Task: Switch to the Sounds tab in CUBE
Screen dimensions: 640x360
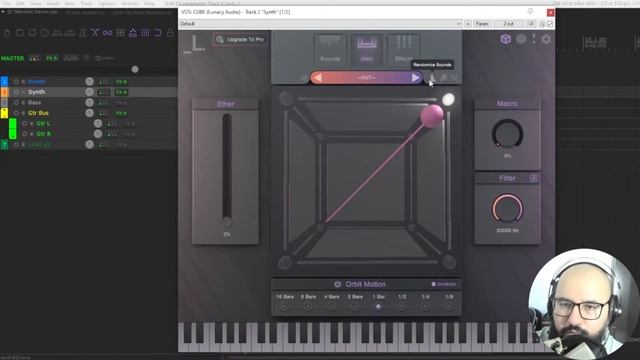Action: pos(330,50)
